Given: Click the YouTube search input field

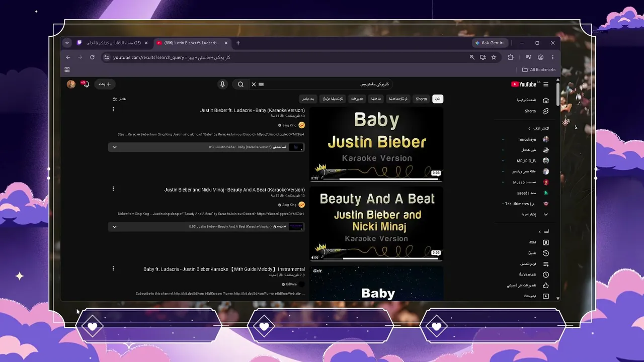Looking at the screenshot, I should click(x=325, y=84).
